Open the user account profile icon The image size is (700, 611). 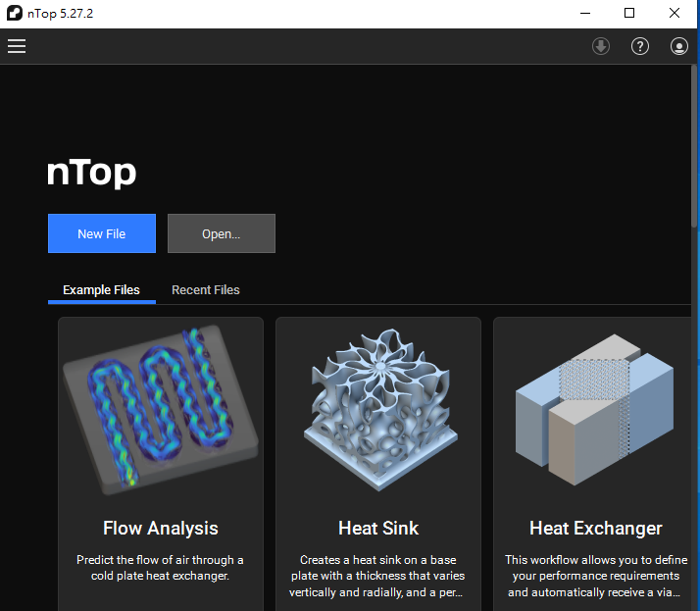click(679, 46)
